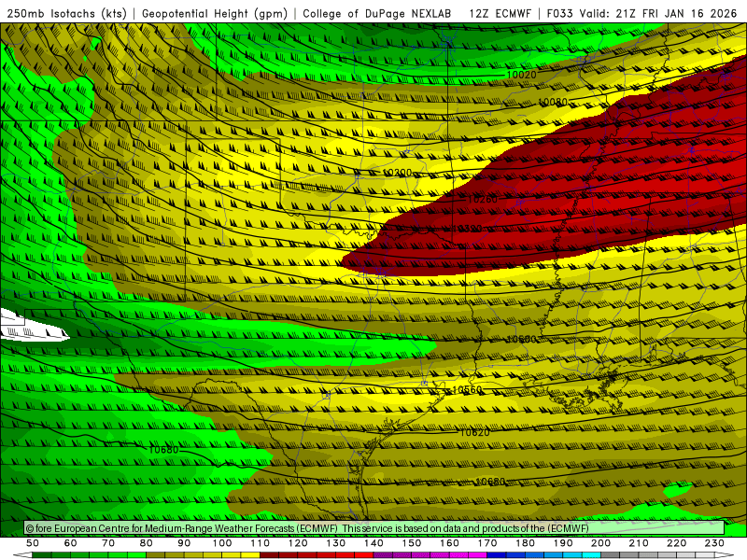This screenshot has width=747, height=560.
Task: Click the 50 value on the color scale
Action: click(x=33, y=543)
